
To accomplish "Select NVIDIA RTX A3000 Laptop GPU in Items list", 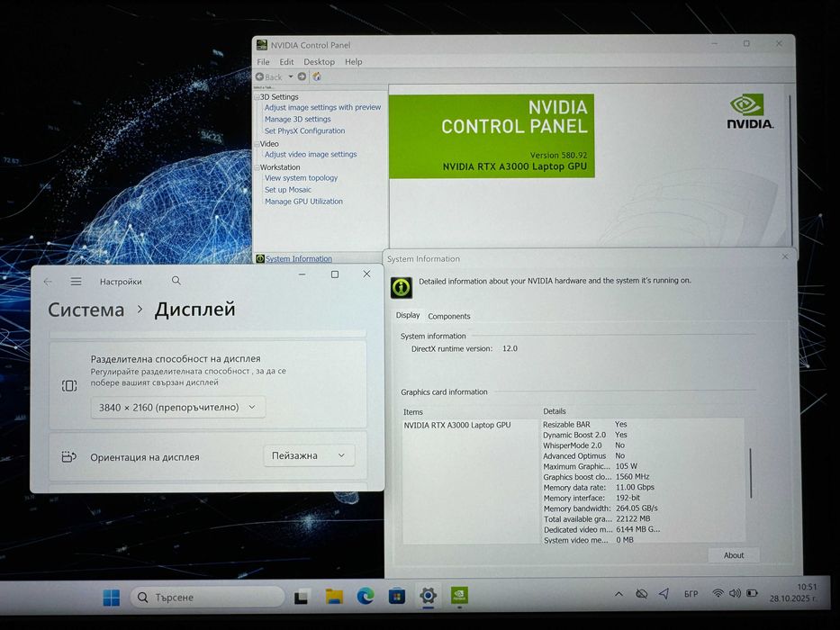I will 457,426.
